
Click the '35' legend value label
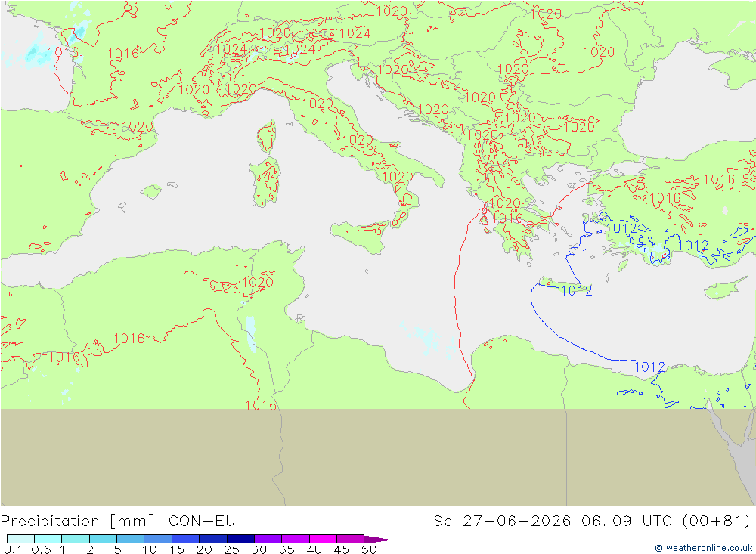[287, 549]
